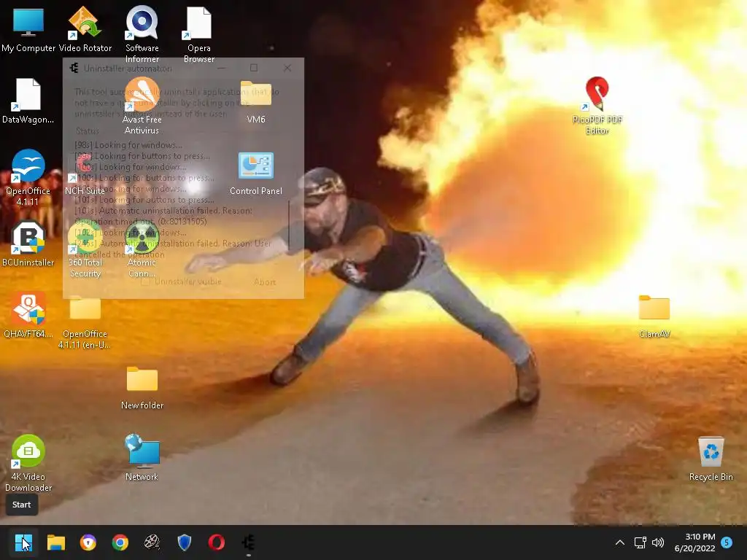Select the OpenOffice 4.1.11 (en-U... folder

click(85, 322)
